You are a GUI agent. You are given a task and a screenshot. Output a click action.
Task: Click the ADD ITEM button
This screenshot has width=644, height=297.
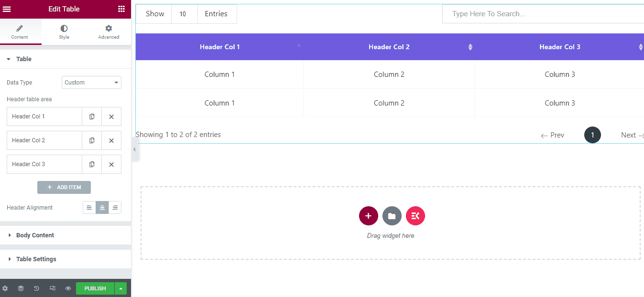(64, 187)
